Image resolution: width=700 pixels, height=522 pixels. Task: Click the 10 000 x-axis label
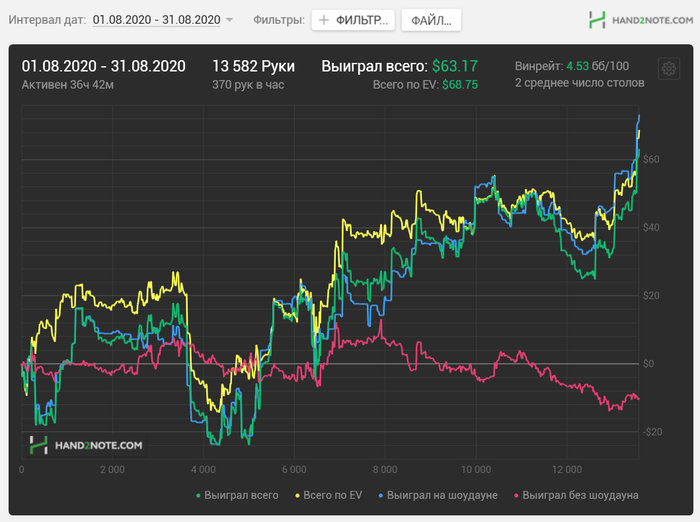tap(476, 470)
